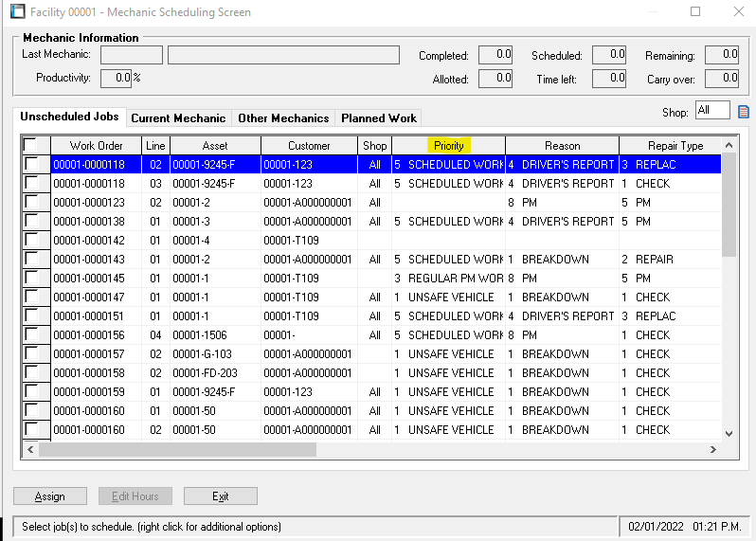Viewport: 756px width, 541px height.
Task: Click the application icon in title bar
Action: [16, 12]
